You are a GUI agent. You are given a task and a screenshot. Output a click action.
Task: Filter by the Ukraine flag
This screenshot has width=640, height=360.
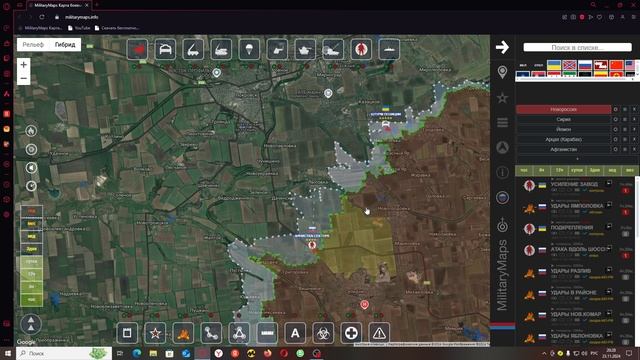coord(554,65)
